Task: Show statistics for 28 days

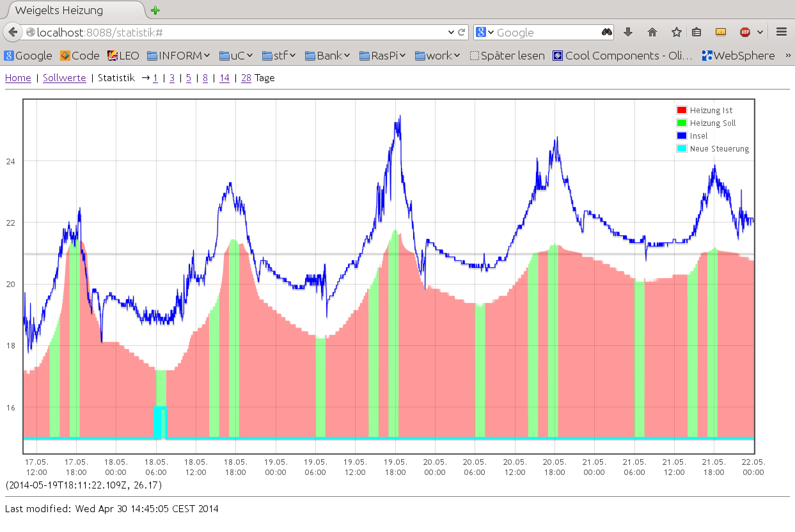Action: [246, 78]
